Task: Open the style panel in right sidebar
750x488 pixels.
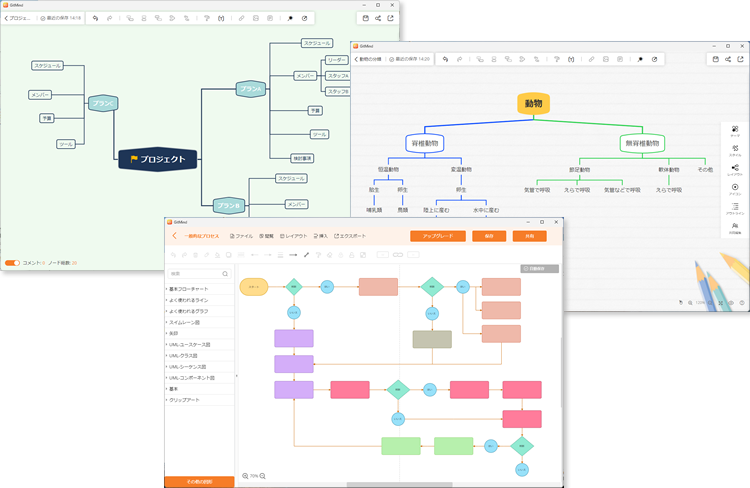Action: click(x=734, y=150)
